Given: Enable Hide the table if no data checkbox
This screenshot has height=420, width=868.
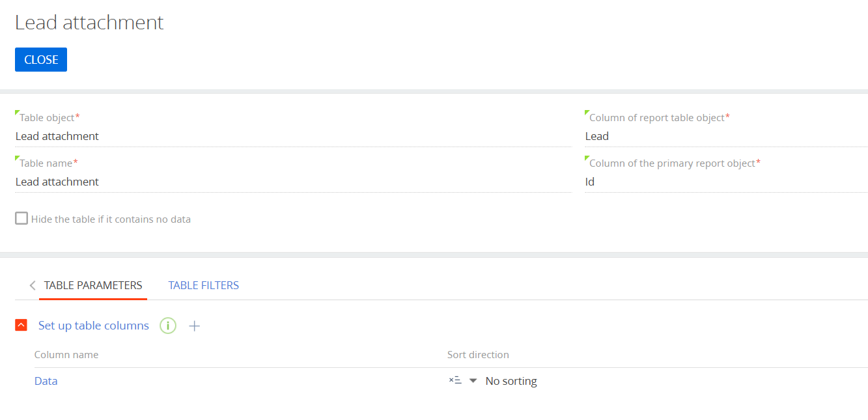Looking at the screenshot, I should click(x=21, y=219).
